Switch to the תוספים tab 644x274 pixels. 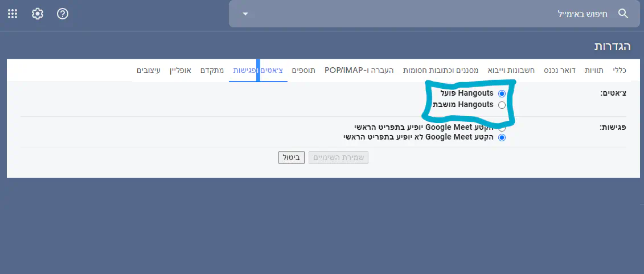(x=305, y=70)
